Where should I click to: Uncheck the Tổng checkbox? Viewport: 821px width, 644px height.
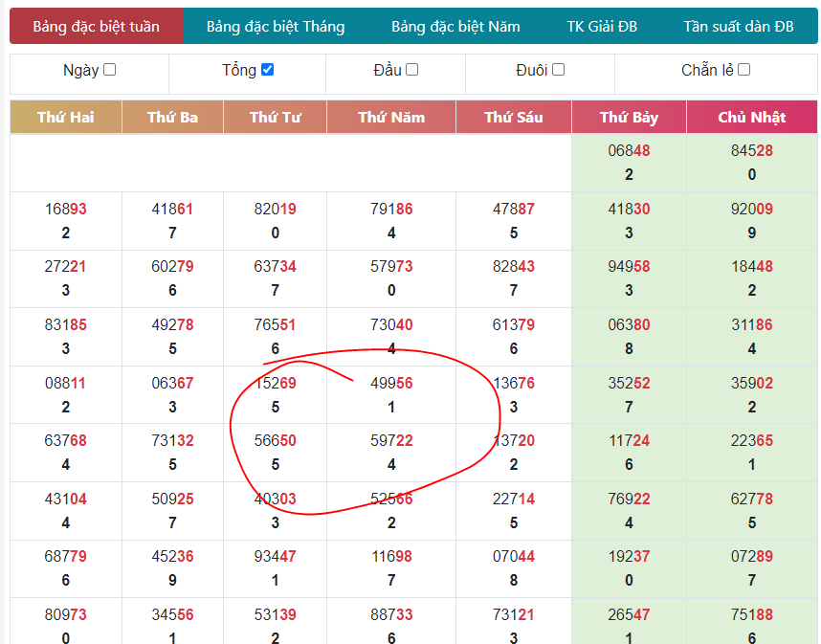coord(267,70)
